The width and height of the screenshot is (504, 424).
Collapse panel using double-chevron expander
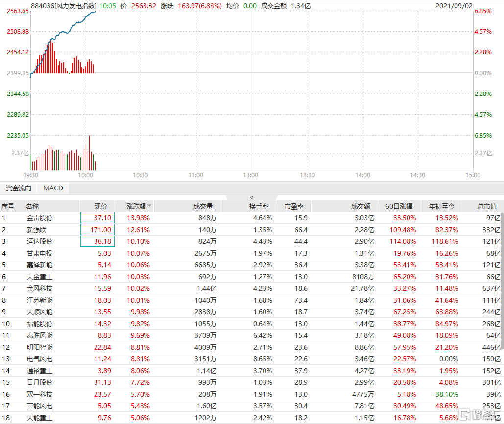tap(252, 197)
